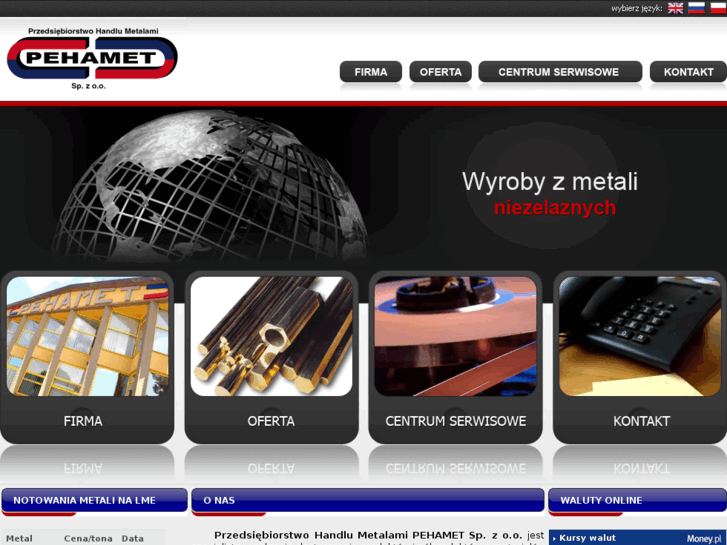Click the brass rods offer photo thumbnail
Image resolution: width=727 pixels, height=545 pixels.
pyautogui.click(x=272, y=336)
